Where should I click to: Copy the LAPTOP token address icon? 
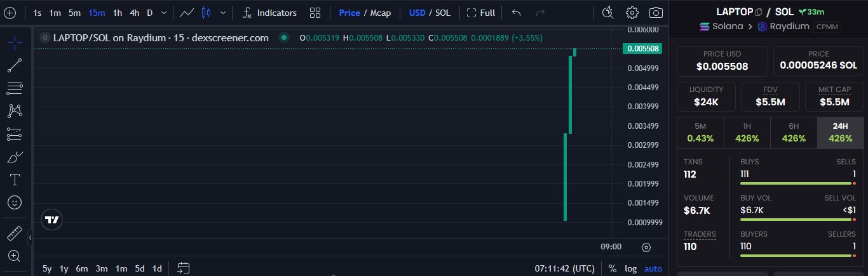point(759,12)
